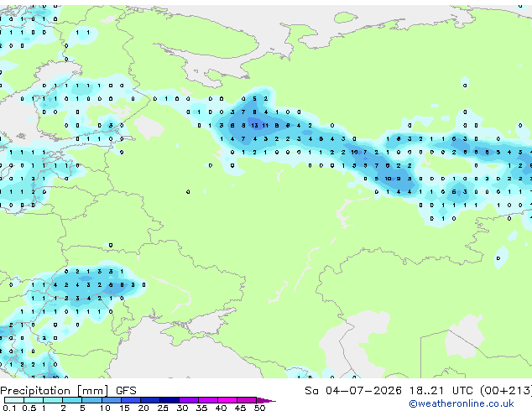Click the 0.1–0.5 mm legend color segment
The image size is (532, 411).
coord(14,400)
